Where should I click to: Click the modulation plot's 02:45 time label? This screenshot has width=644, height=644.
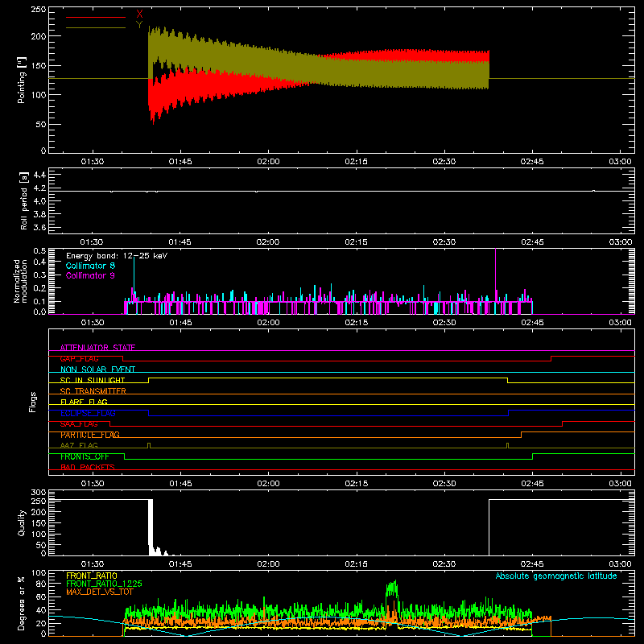click(532, 323)
